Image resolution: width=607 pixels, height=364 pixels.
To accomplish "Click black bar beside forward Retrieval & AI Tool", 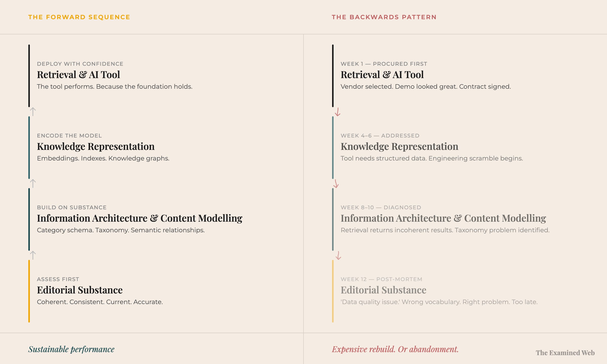I will click(29, 76).
